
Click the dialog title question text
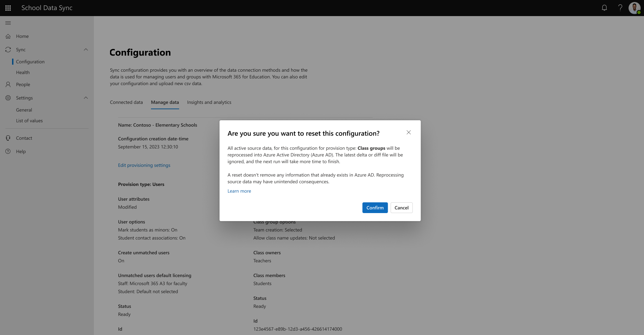304,133
